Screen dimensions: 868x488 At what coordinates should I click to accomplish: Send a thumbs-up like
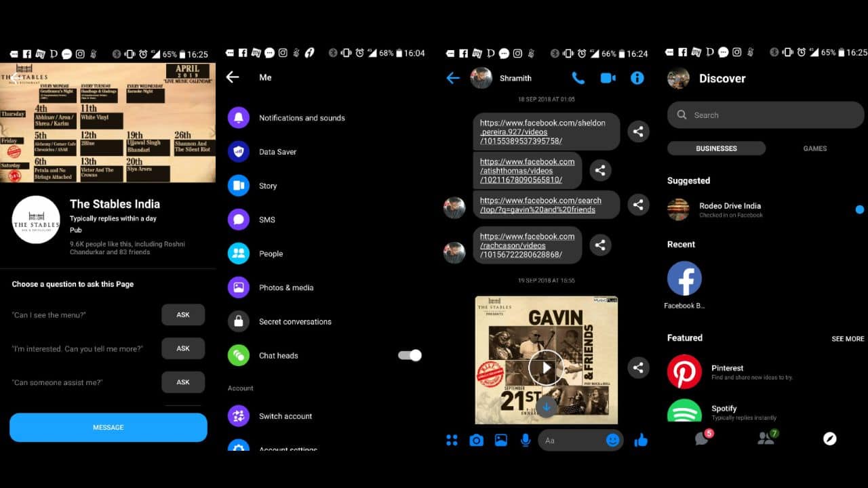642,440
